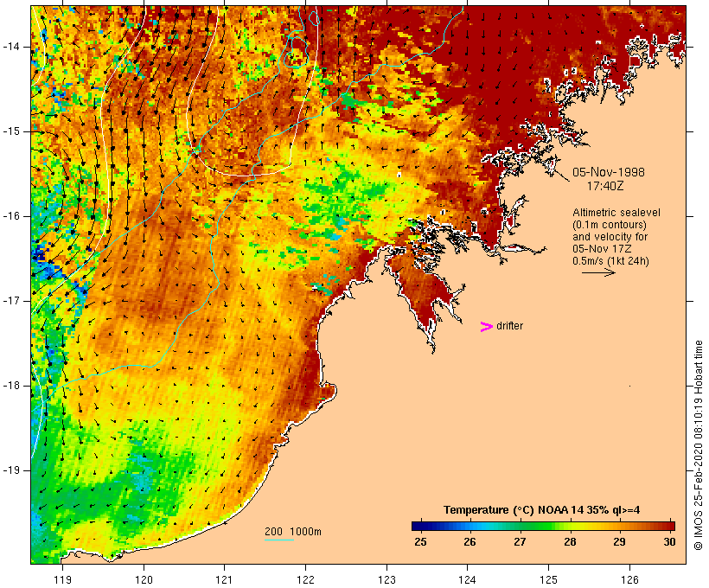Click the latitude axis label '-17'
Image resolution: width=709 pixels, height=588 pixels.
11,301
